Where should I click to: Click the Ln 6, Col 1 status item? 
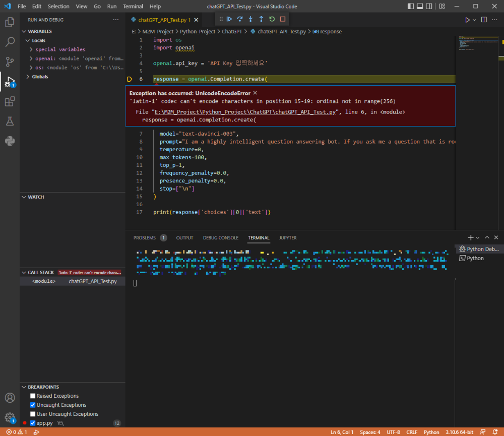(342, 432)
